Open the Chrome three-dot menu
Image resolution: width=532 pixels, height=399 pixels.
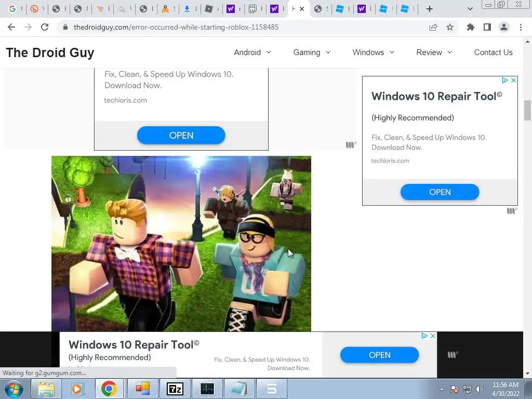click(521, 27)
